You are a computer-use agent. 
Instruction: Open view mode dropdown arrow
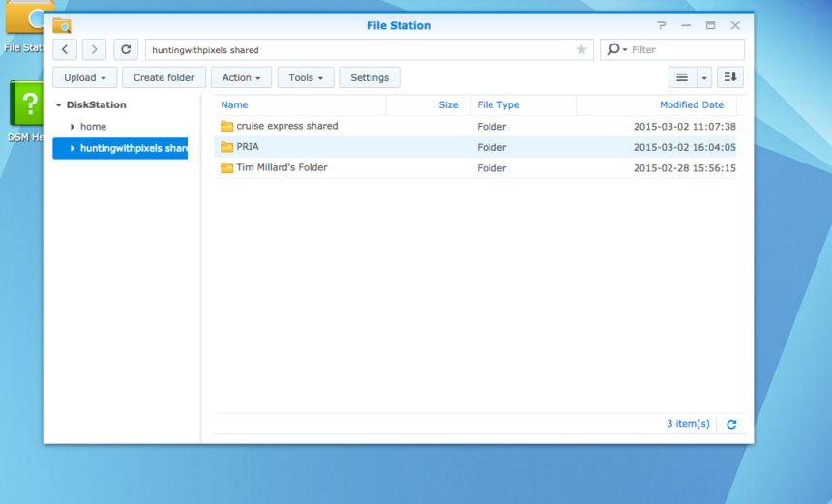pos(704,77)
